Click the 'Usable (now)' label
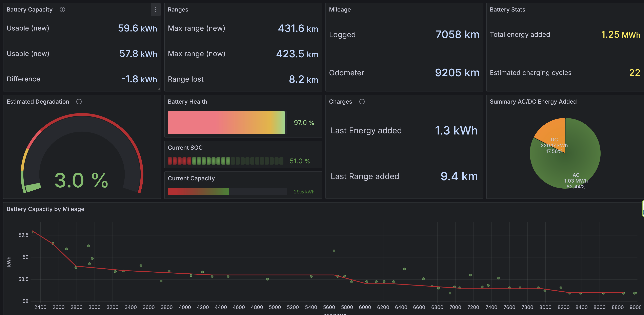This screenshot has width=644, height=315. pos(28,54)
